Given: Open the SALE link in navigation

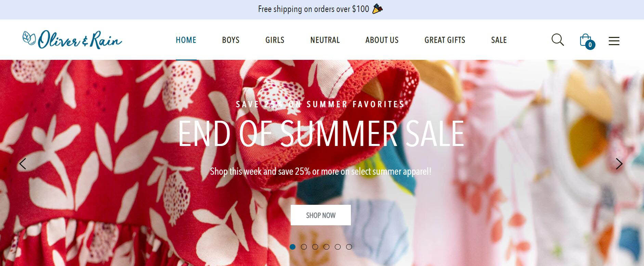Looking at the screenshot, I should coord(499,40).
